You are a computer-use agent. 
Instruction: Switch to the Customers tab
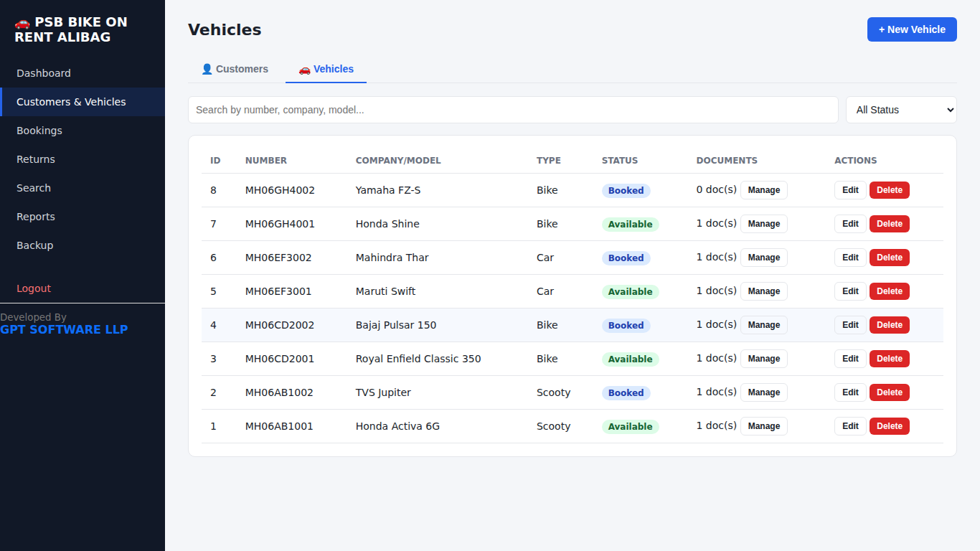pyautogui.click(x=235, y=69)
